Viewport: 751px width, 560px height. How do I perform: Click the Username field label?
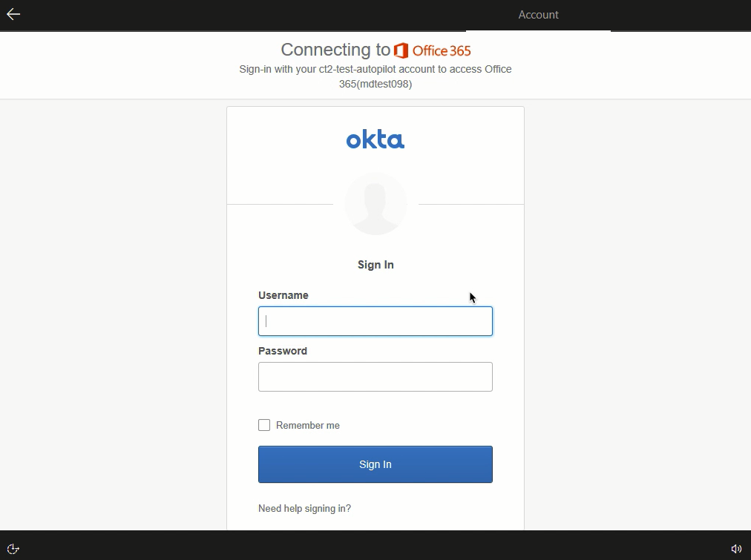coord(283,295)
